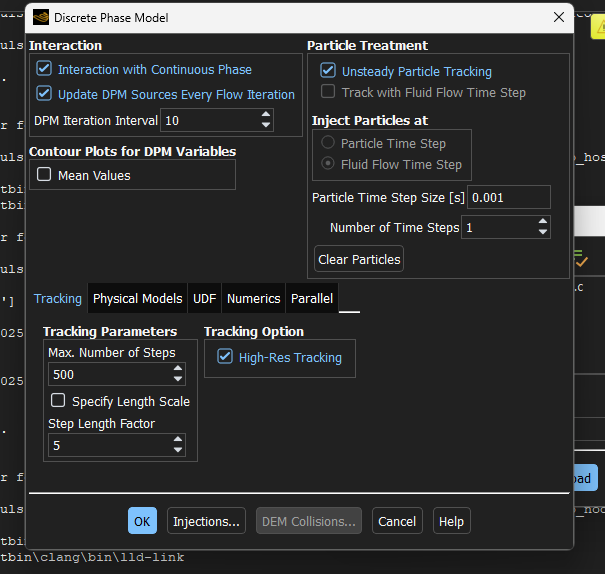The width and height of the screenshot is (605, 574).
Task: Disable Interaction with Continuous Phase checkbox
Action: [x=44, y=69]
